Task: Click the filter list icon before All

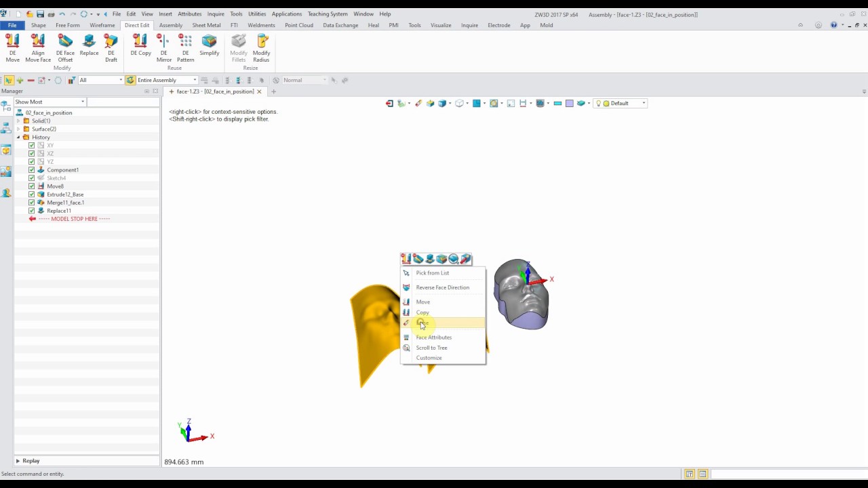Action: pyautogui.click(x=71, y=80)
